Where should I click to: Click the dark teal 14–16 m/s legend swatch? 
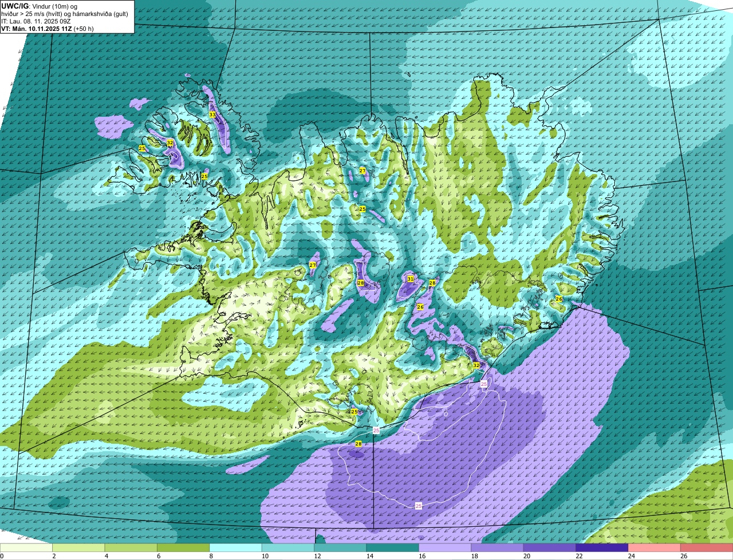(393, 548)
